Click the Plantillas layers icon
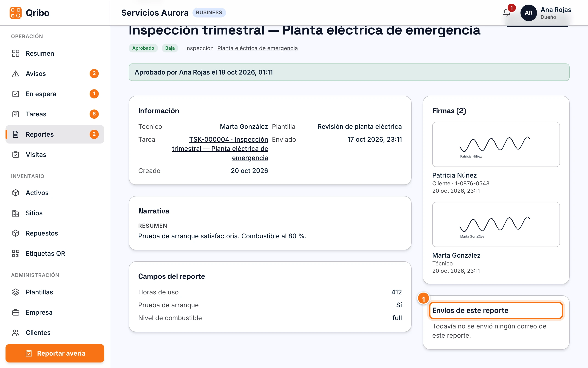This screenshot has width=588, height=368. point(16,292)
